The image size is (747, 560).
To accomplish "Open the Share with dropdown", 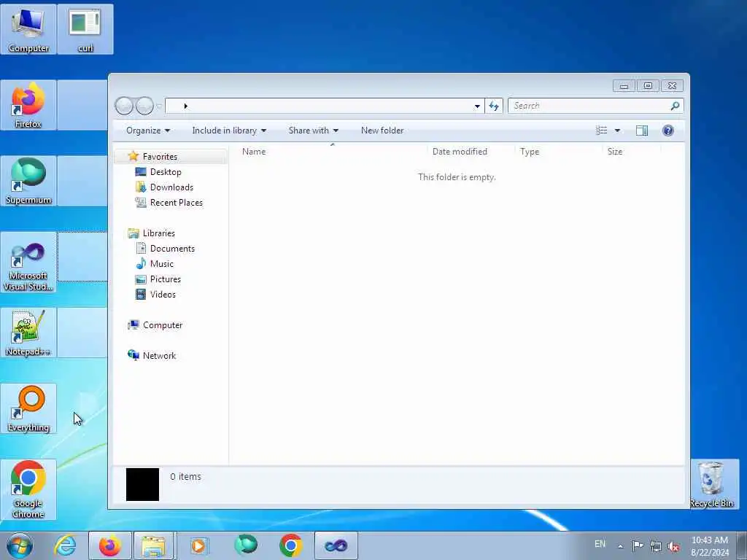I will point(314,131).
